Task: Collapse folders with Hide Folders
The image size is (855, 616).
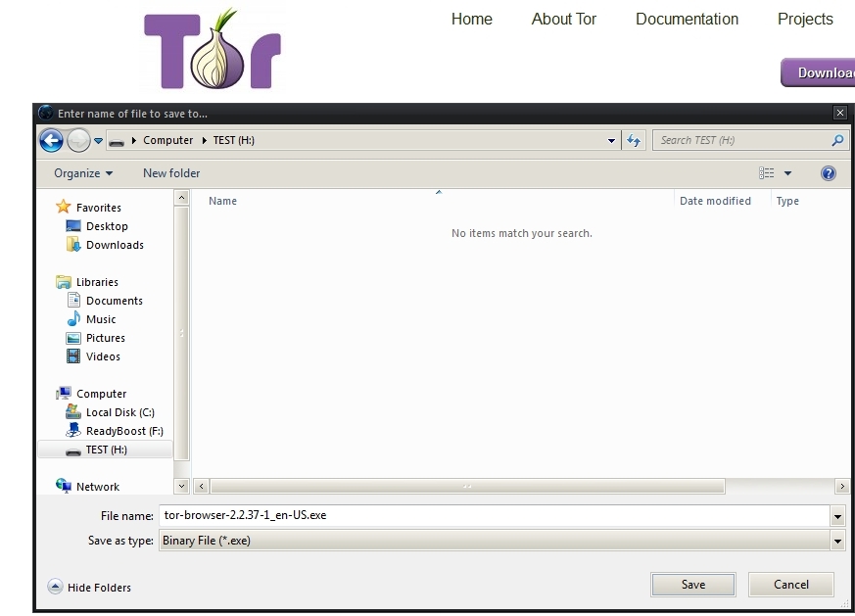Action: click(x=90, y=587)
